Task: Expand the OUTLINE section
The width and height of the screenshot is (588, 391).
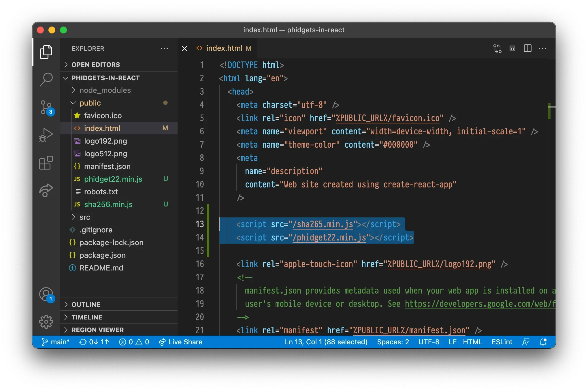Action: 119,304
